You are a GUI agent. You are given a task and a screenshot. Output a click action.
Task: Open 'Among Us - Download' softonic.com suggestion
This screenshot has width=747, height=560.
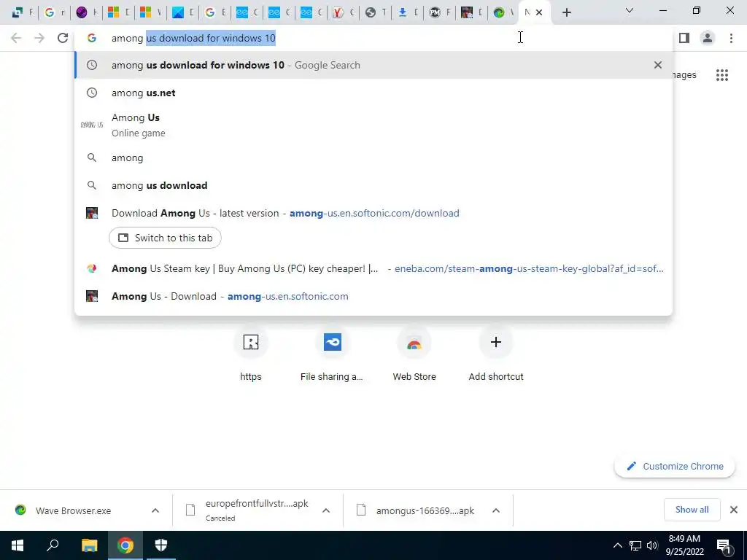coord(373,296)
